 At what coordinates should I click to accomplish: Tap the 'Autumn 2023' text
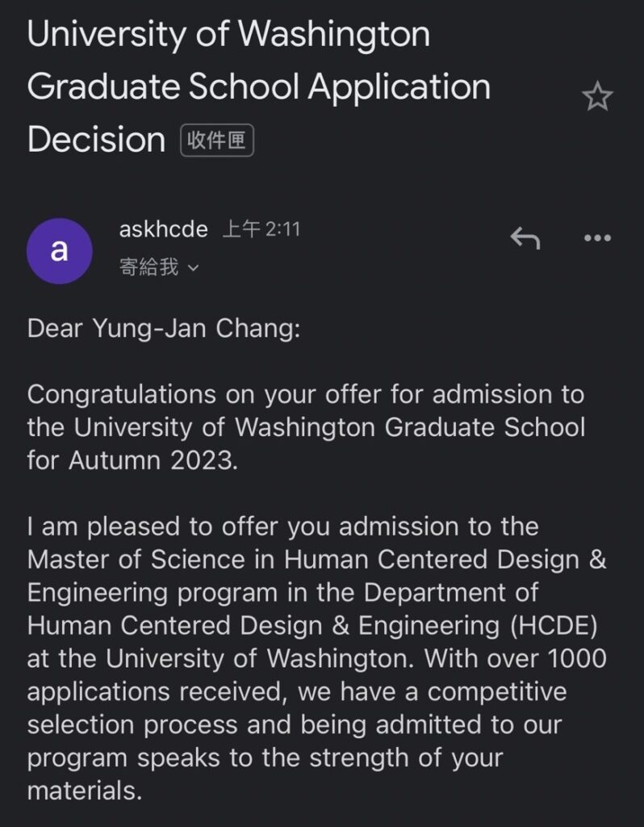(x=153, y=460)
